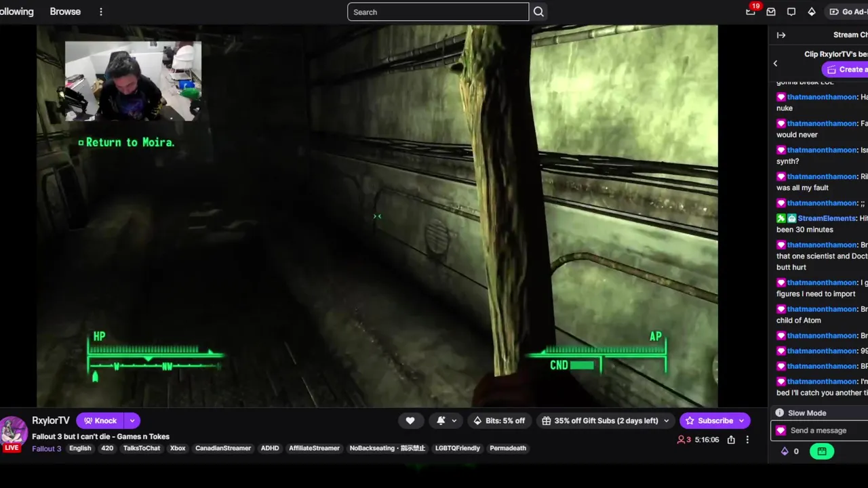
Task: Open the Fallout 3 category link
Action: tap(47, 448)
